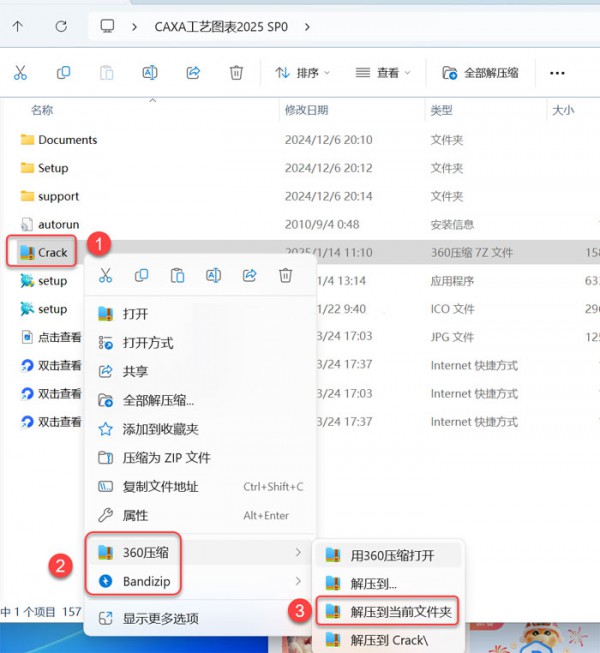This screenshot has width=600, height=653.
Task: Click the 360压缩 7Z 文件 type cell
Action: coord(472,252)
